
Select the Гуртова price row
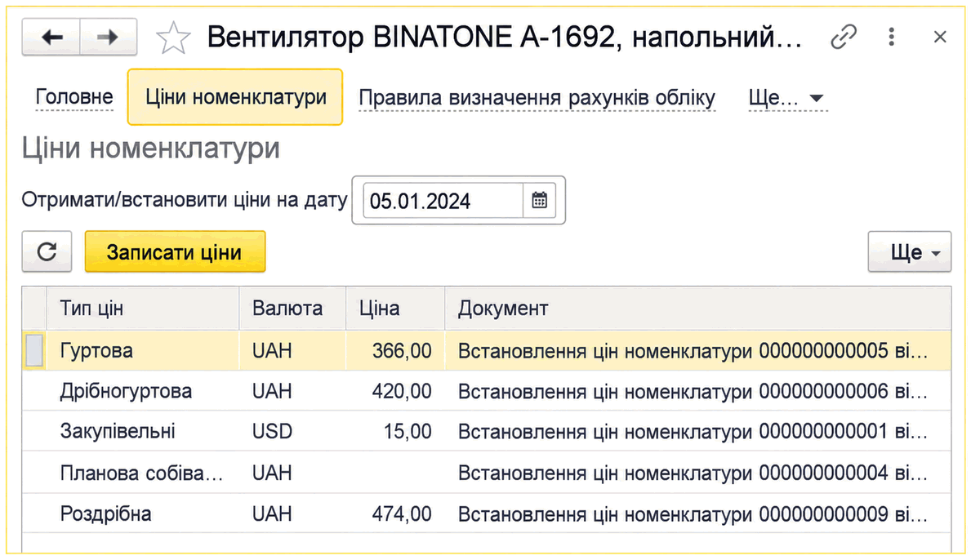tap(486, 351)
